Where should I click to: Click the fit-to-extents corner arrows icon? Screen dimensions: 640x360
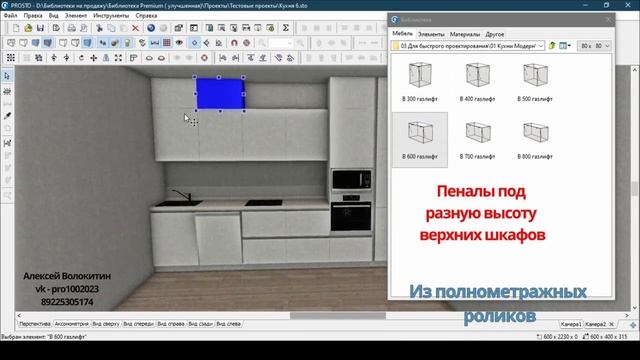click(x=118, y=58)
